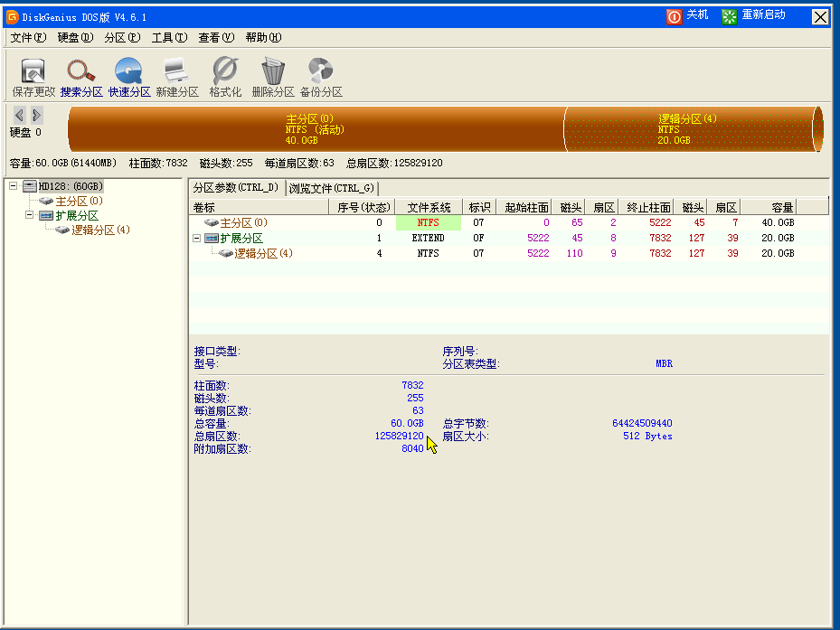The width and height of the screenshot is (840, 630).
Task: Collapse 扩展分区 row in partition table
Action: click(196, 238)
